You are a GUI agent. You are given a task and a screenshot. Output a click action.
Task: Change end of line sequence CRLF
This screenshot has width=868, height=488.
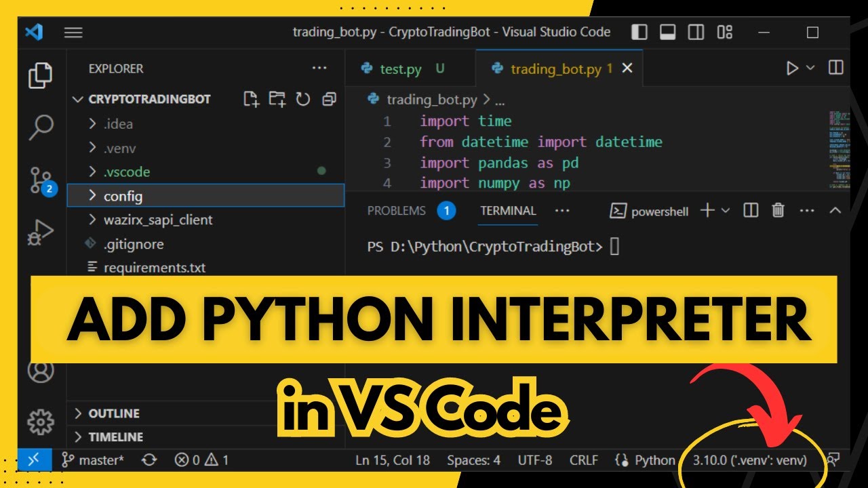pyautogui.click(x=584, y=460)
